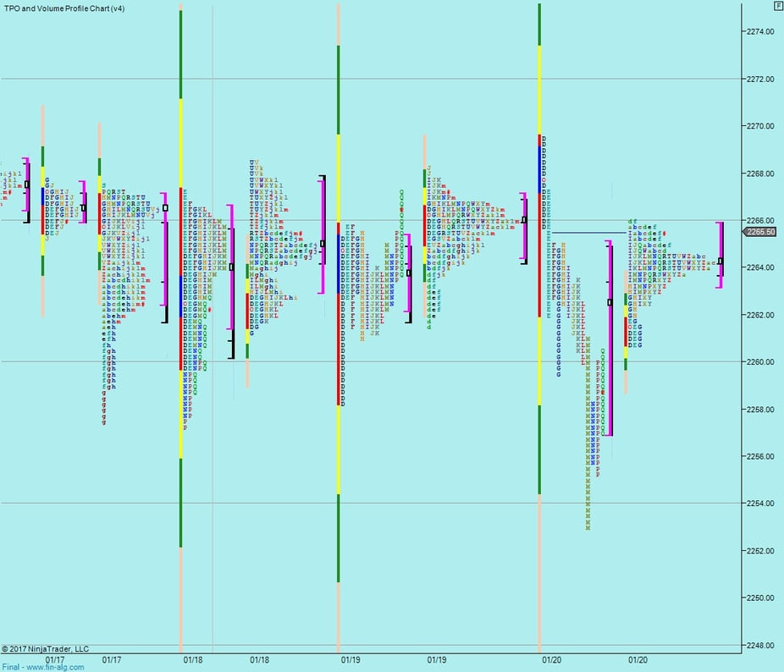The image size is (784, 672).
Task: Click the 2270.00 label on price scale
Action: (x=760, y=126)
